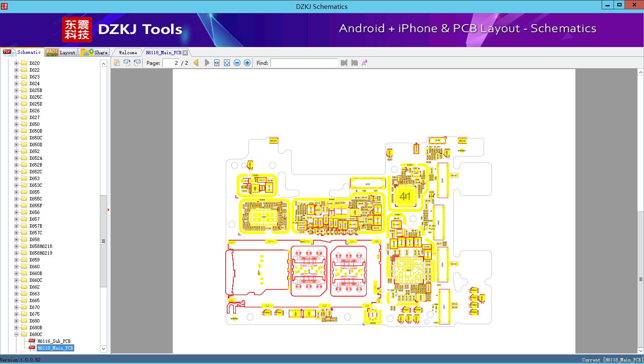Screen dimensions: 644x364
Task: Go to previous page arrow
Action: [196, 63]
